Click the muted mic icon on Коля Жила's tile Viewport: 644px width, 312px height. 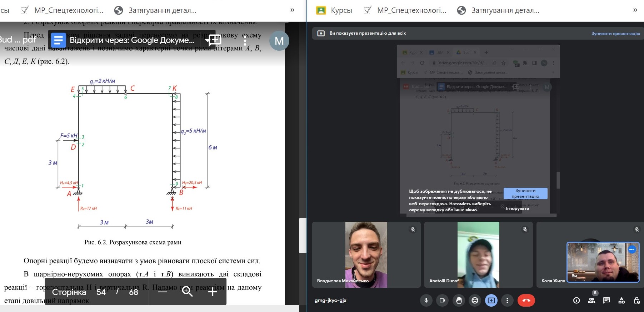tap(636, 230)
